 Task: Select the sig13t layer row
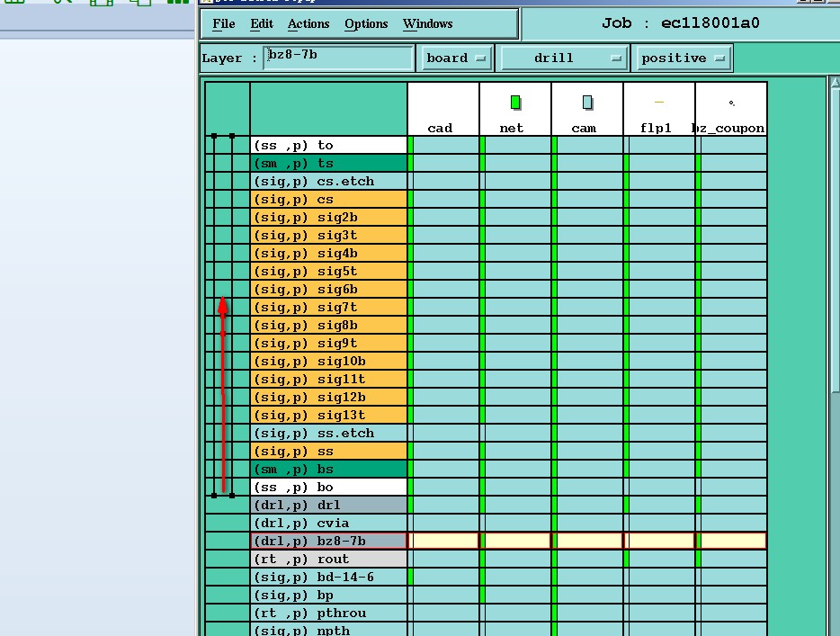coord(328,416)
